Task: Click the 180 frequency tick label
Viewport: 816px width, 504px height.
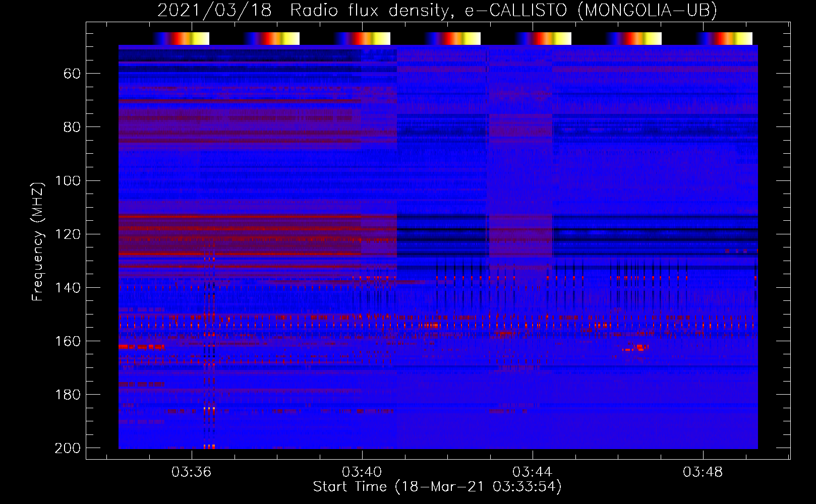Action: 68,395
